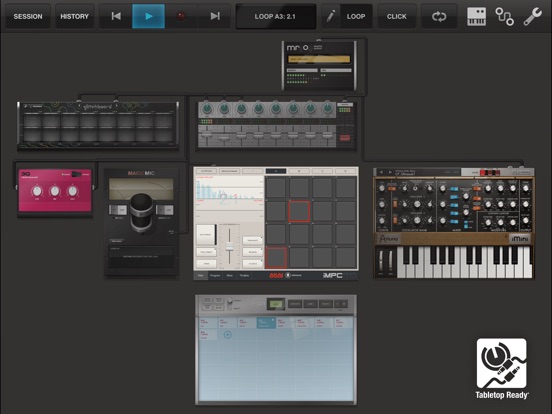This screenshot has width=552, height=414.
Task: Open the LOOP A3: 2.1 position display
Action: 275,16
